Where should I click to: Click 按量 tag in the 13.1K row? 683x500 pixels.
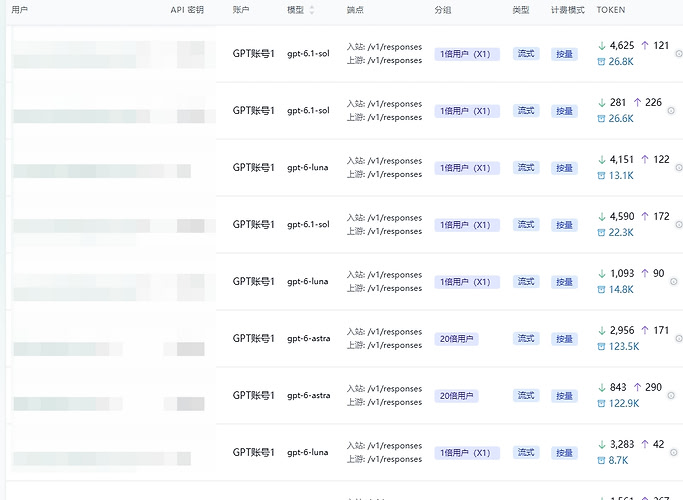click(565, 168)
